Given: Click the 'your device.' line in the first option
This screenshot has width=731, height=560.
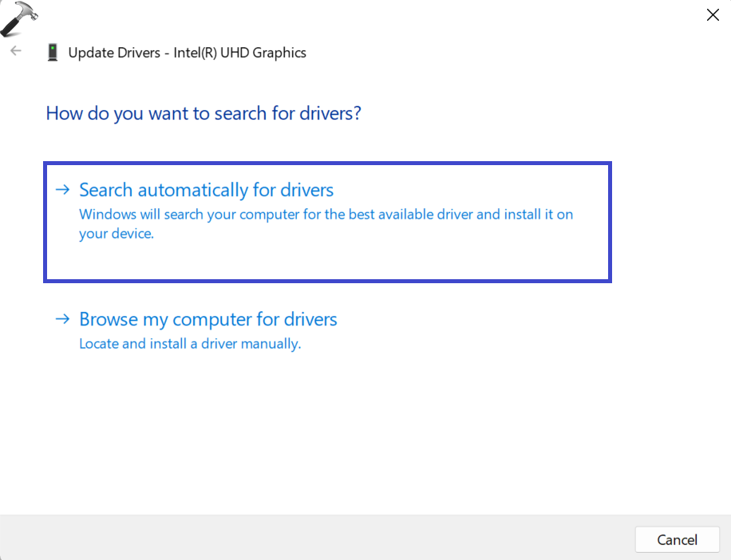Looking at the screenshot, I should tap(116, 234).
